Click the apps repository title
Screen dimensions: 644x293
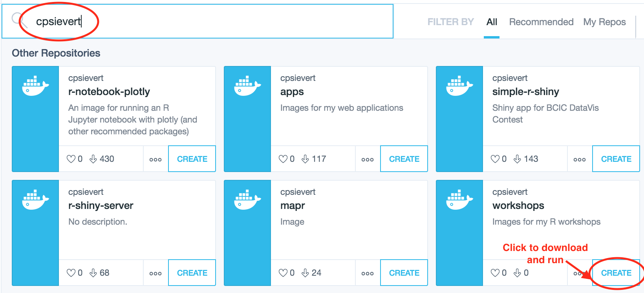[x=292, y=92]
